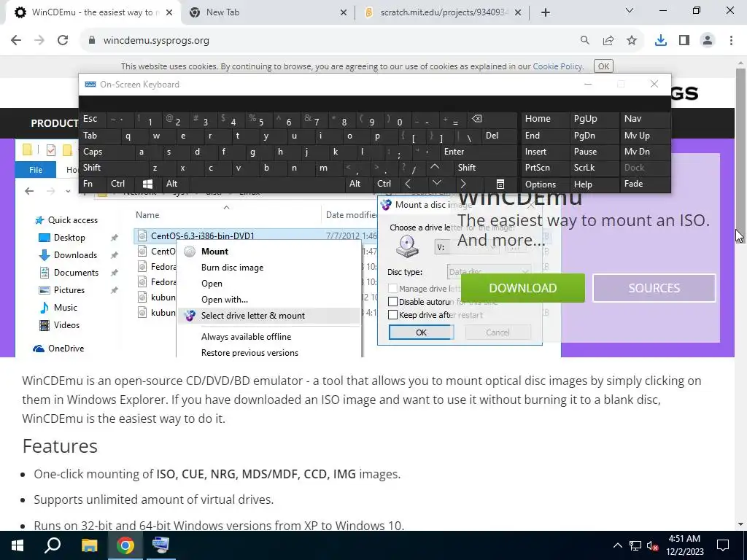Toggle Chrome side panel icon
Image resolution: width=747 pixels, height=560 pixels.
684,41
